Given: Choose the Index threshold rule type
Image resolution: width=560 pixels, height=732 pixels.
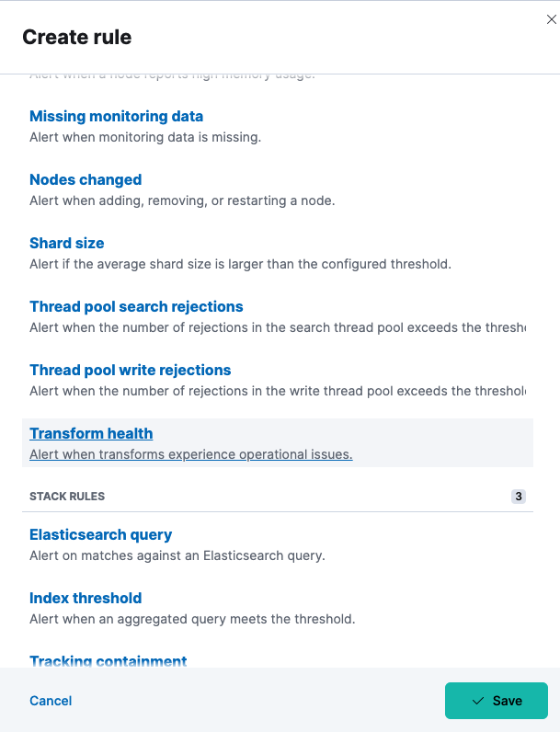Looking at the screenshot, I should [x=86, y=599].
